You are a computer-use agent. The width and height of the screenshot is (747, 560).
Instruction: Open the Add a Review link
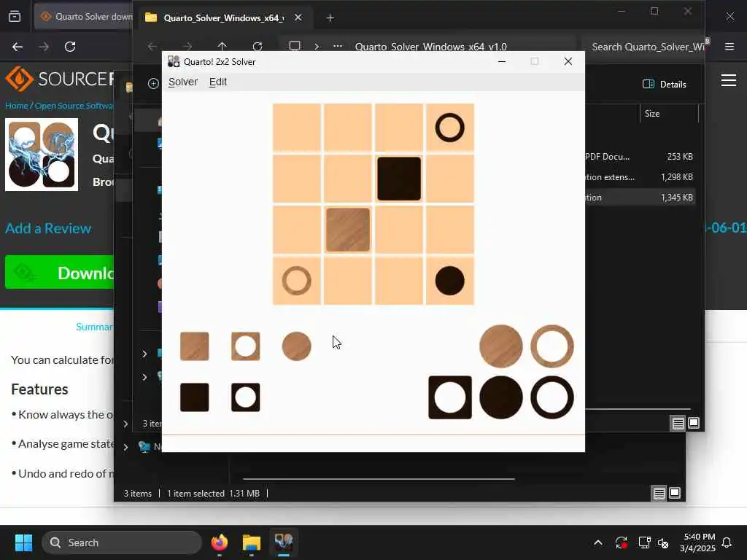point(48,228)
